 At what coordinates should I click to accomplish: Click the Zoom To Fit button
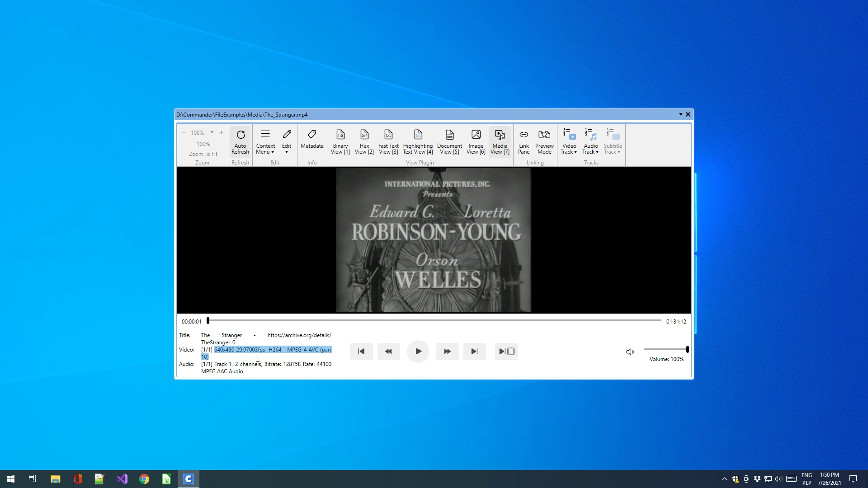(203, 154)
